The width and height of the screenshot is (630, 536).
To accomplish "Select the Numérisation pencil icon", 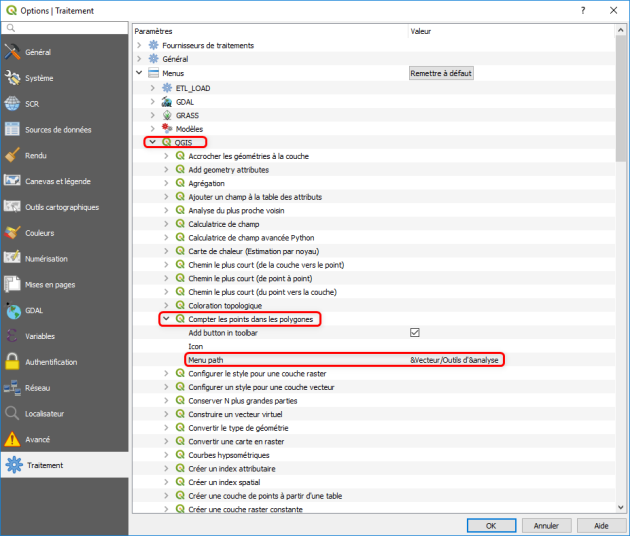I will (12, 258).
